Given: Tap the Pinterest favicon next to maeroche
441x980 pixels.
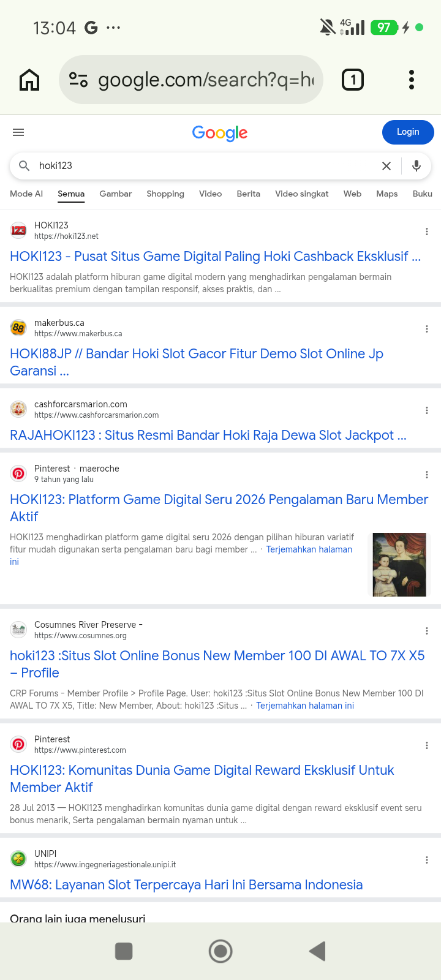Looking at the screenshot, I should point(18,473).
